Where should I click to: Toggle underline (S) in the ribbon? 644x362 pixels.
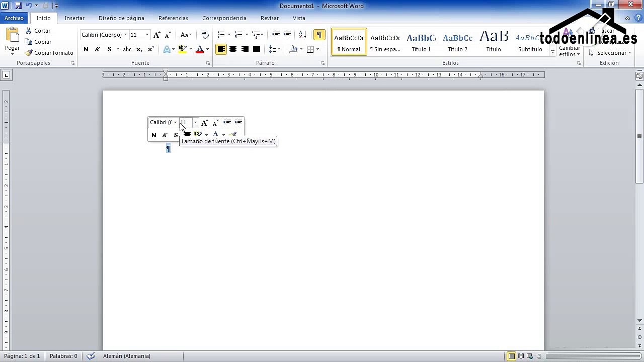tap(110, 49)
